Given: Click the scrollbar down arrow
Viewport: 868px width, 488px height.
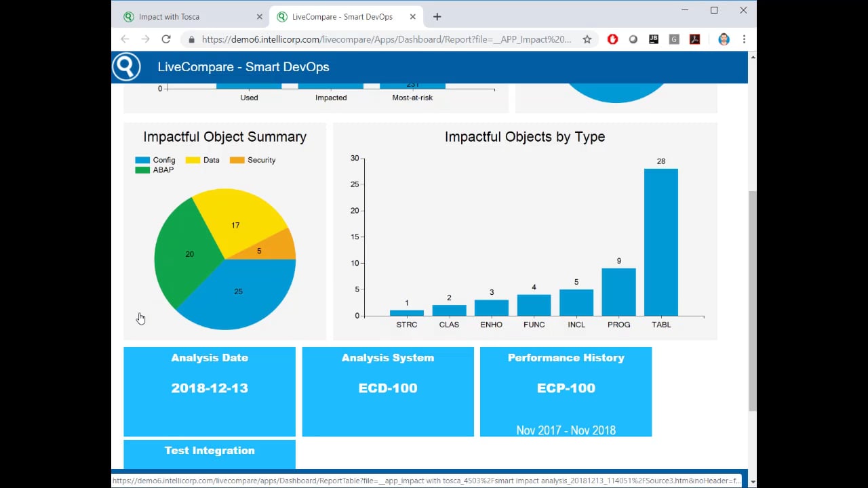Looking at the screenshot, I should click(752, 481).
